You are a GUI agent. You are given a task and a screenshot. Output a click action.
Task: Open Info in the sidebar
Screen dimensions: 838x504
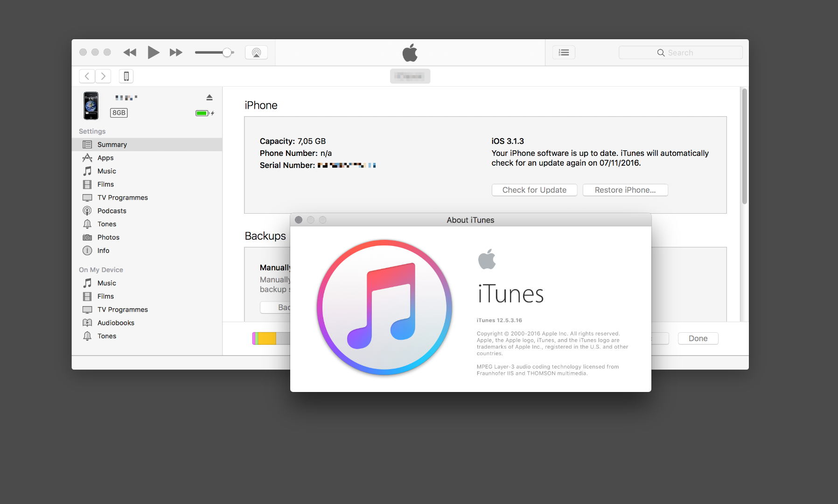[147, 251]
